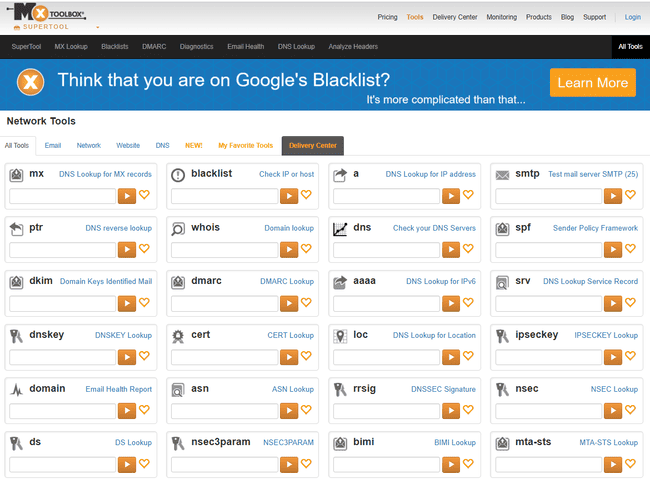Run the smtp test orange arrow button

pyautogui.click(x=612, y=195)
